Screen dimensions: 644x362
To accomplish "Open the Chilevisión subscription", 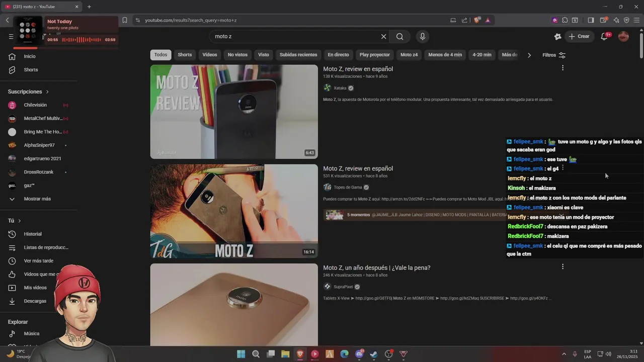I will tap(35, 105).
